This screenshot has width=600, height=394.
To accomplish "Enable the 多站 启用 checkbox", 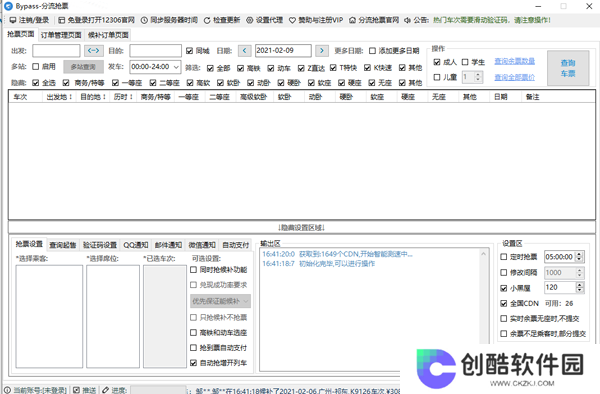I will [x=36, y=67].
